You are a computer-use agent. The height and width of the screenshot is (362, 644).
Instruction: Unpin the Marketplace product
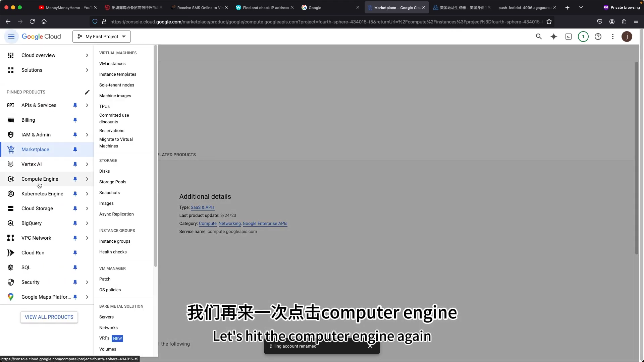click(x=75, y=149)
